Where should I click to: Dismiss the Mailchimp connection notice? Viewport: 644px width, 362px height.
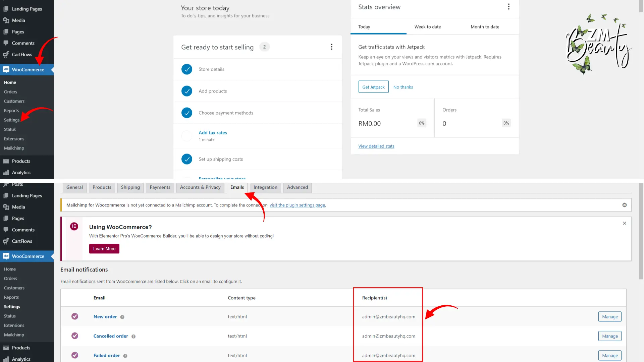click(625, 205)
